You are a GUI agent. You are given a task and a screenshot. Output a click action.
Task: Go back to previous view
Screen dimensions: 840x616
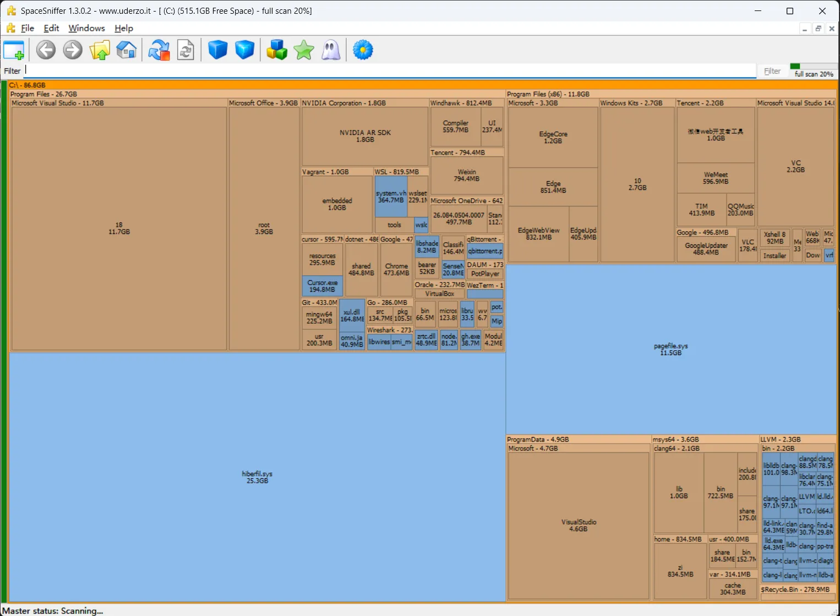[46, 50]
